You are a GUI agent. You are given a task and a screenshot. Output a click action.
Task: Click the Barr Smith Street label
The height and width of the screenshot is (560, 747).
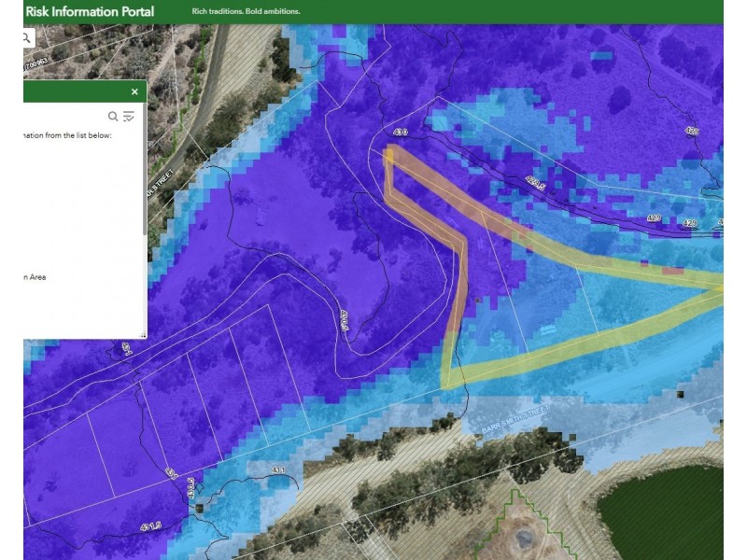tap(515, 419)
